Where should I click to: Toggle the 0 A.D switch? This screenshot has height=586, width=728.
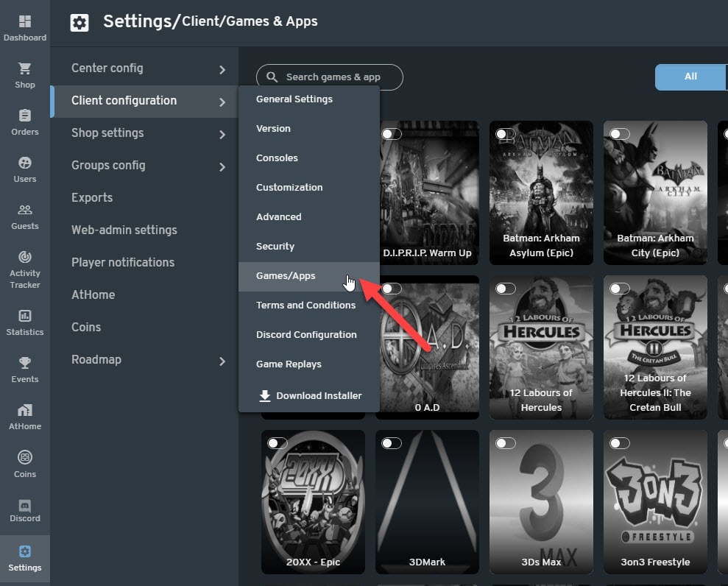[391, 289]
